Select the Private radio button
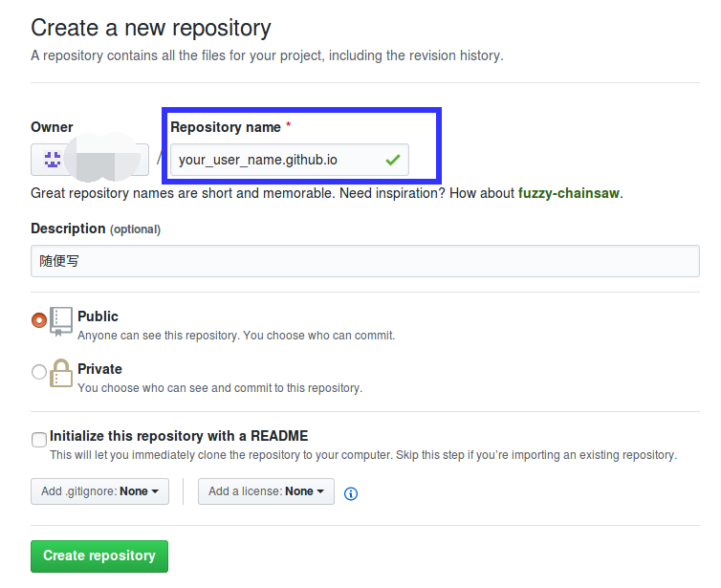Viewport: 721px width, 588px height. click(x=39, y=372)
